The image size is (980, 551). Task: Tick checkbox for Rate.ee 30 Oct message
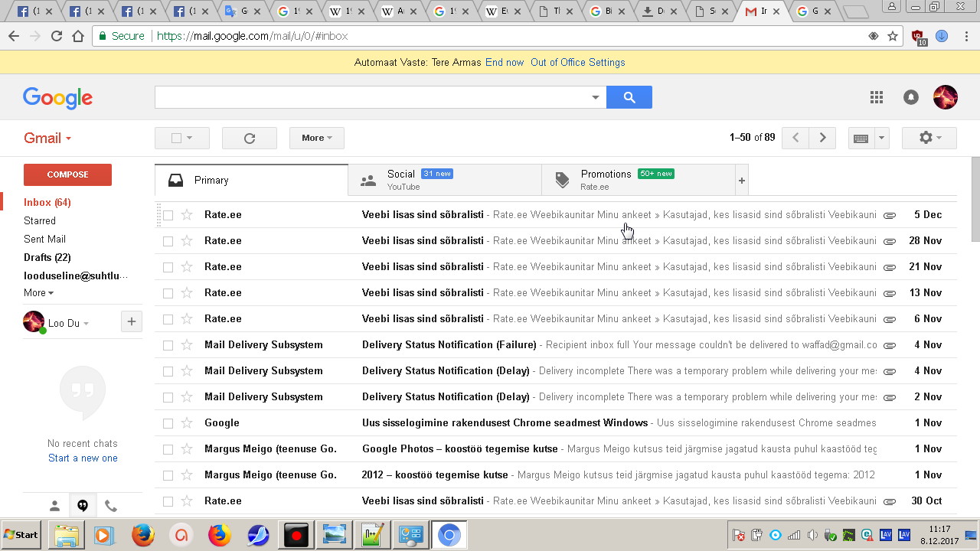[x=168, y=501]
